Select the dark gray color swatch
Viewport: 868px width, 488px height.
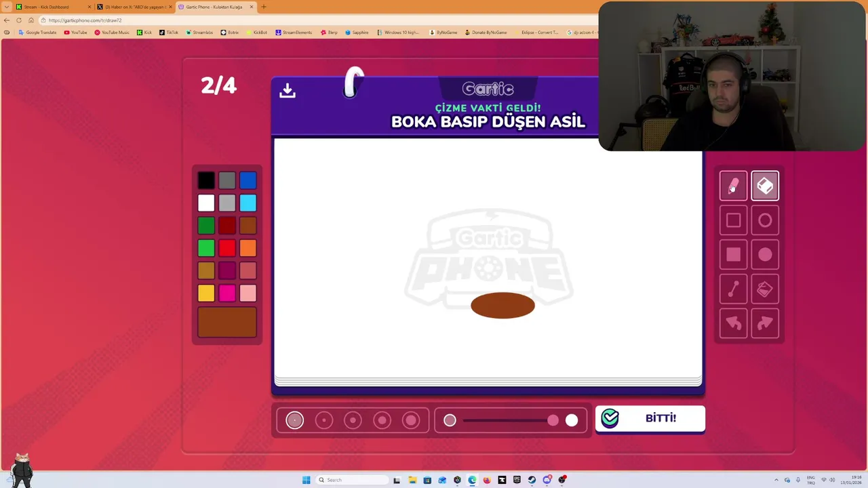pyautogui.click(x=227, y=180)
